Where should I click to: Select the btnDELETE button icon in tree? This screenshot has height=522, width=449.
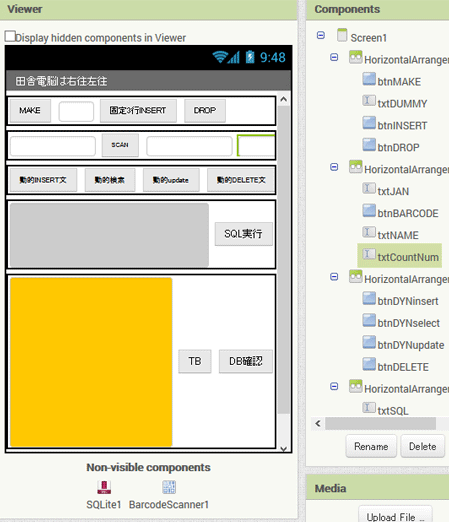point(369,364)
